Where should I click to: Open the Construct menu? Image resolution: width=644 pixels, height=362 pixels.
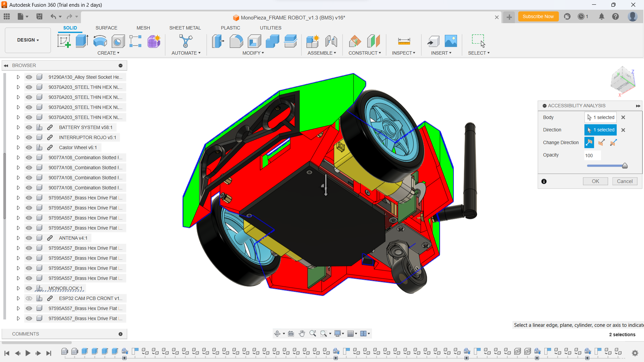click(x=363, y=53)
